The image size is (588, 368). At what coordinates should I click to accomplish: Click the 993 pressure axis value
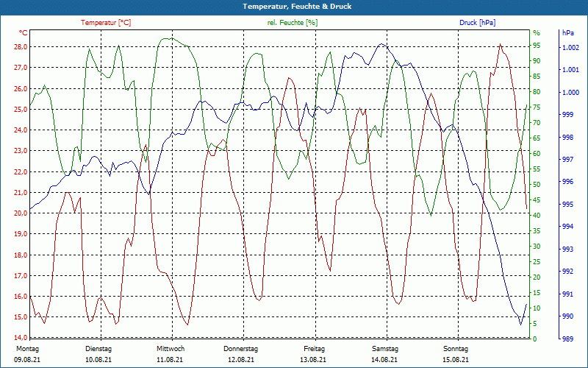pyautogui.click(x=567, y=249)
